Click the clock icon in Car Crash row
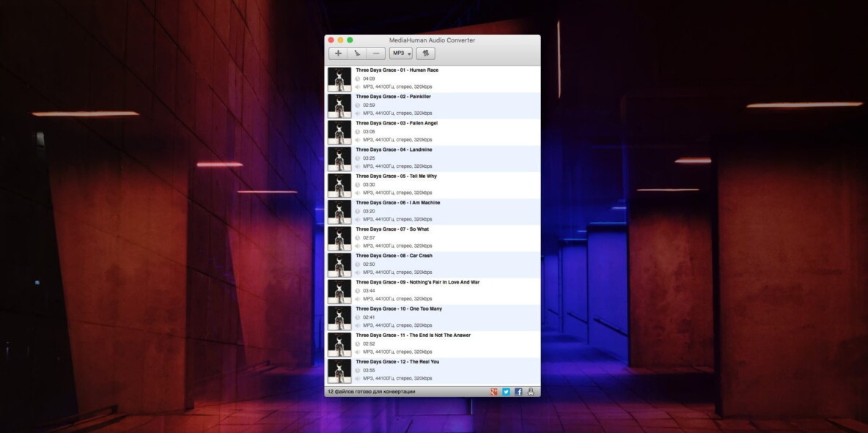Image resolution: width=868 pixels, height=433 pixels. click(x=358, y=265)
